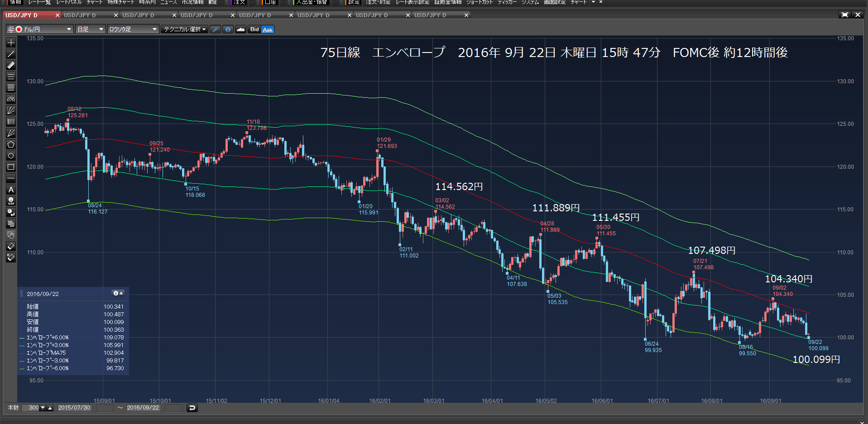
Task: Select the Gann fan lines tool
Action: [11, 133]
